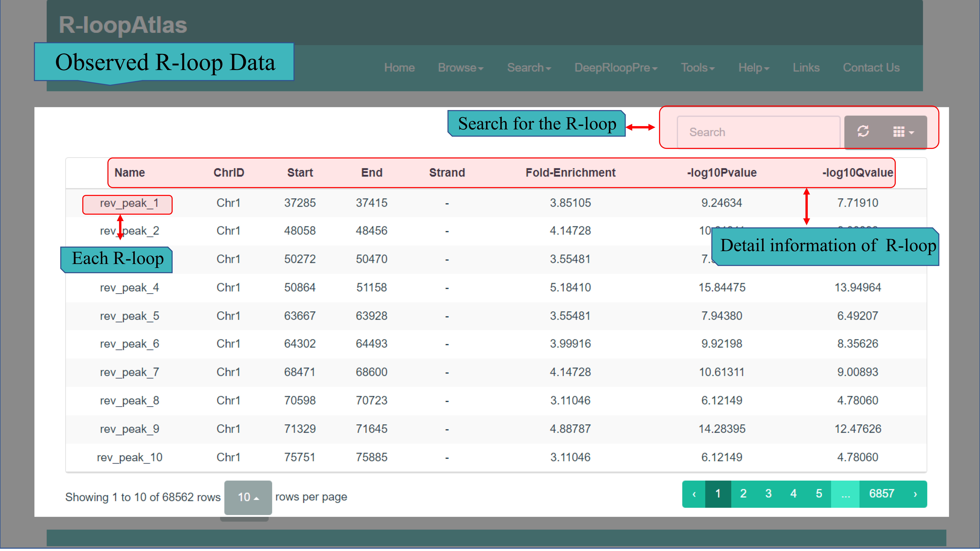Image resolution: width=980 pixels, height=551 pixels.
Task: Open the Help menu
Action: [753, 68]
